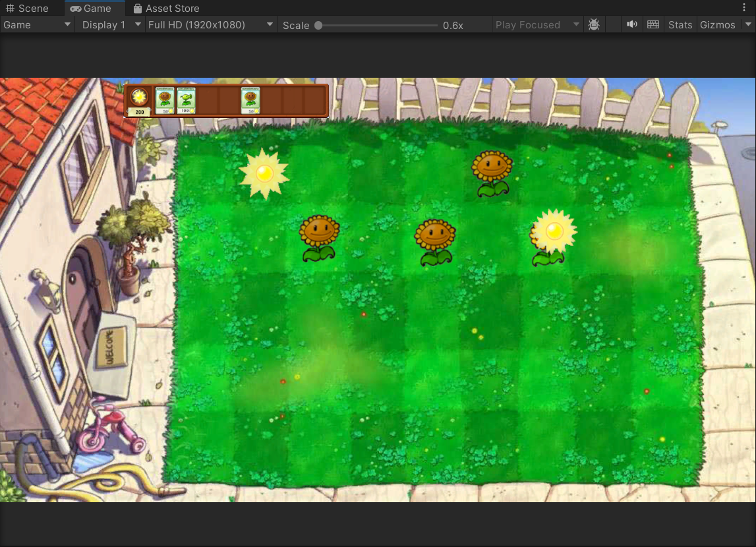The width and height of the screenshot is (756, 547).
Task: Pick the Peashooter seed card costing 100
Action: click(186, 100)
